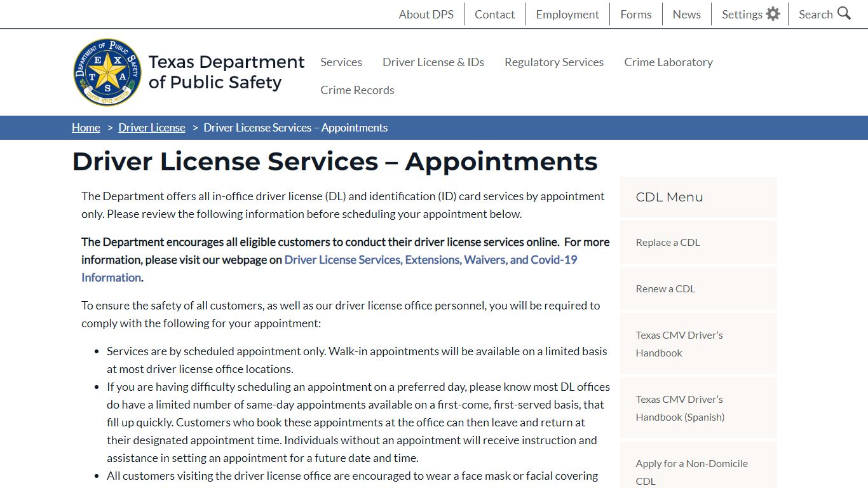868x488 pixels.
Task: Click the Texas DPS seal logo
Action: tap(107, 72)
